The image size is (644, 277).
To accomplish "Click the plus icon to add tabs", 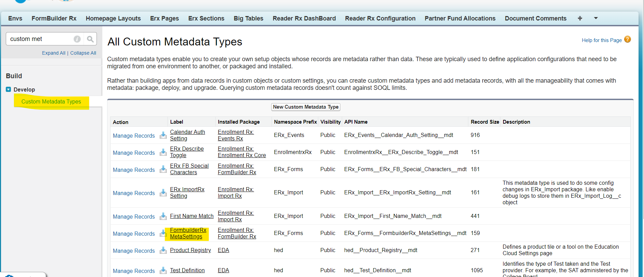I will point(580,18).
